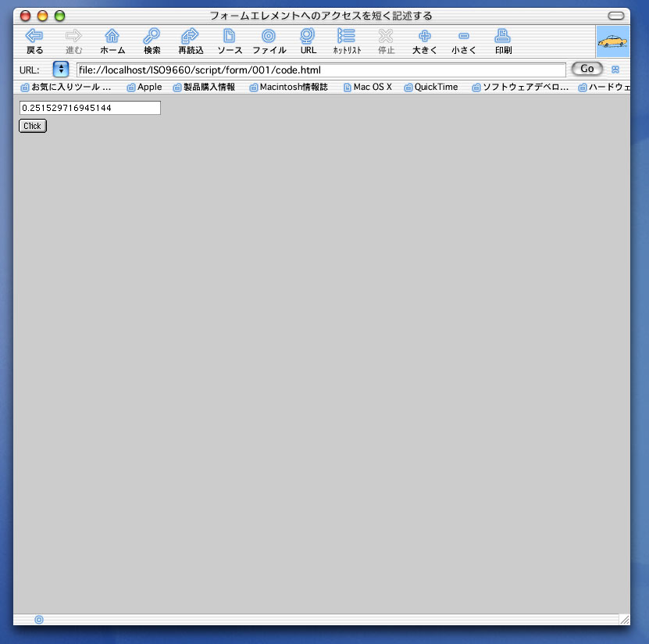The height and width of the screenshot is (644, 649).
Task: Open the ファイル toolbar icon
Action: [269, 36]
